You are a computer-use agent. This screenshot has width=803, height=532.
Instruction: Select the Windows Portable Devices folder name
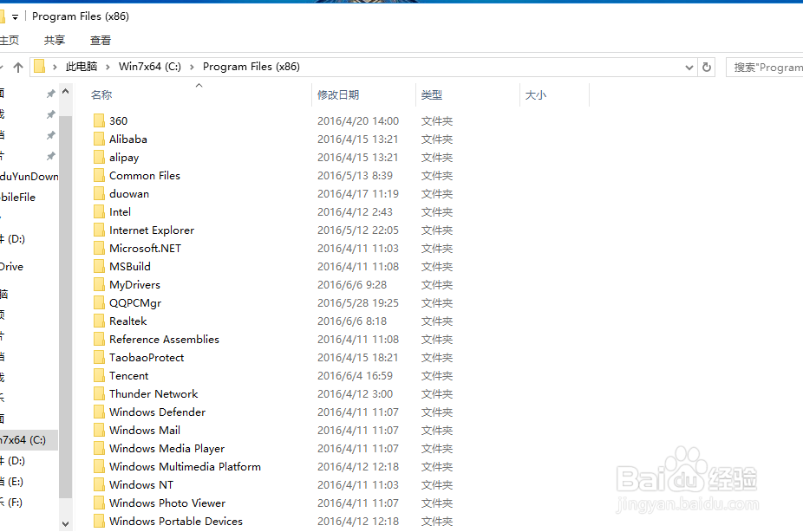point(176,522)
